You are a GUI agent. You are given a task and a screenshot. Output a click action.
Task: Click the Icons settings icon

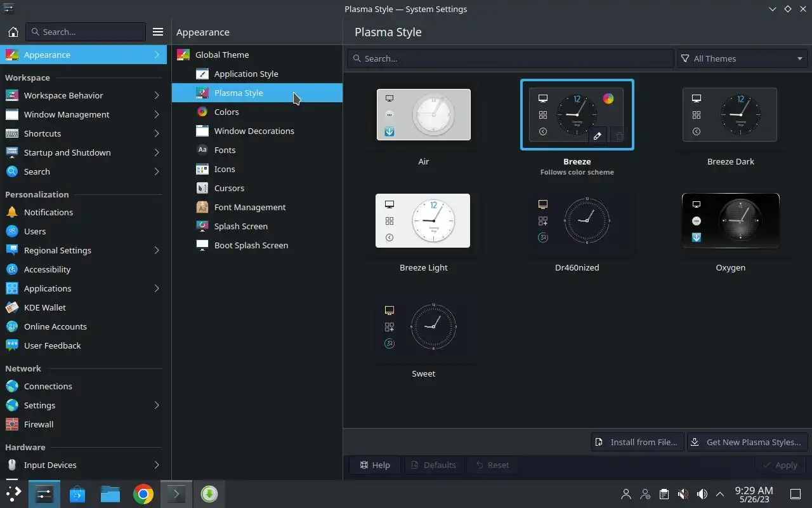pos(202,169)
